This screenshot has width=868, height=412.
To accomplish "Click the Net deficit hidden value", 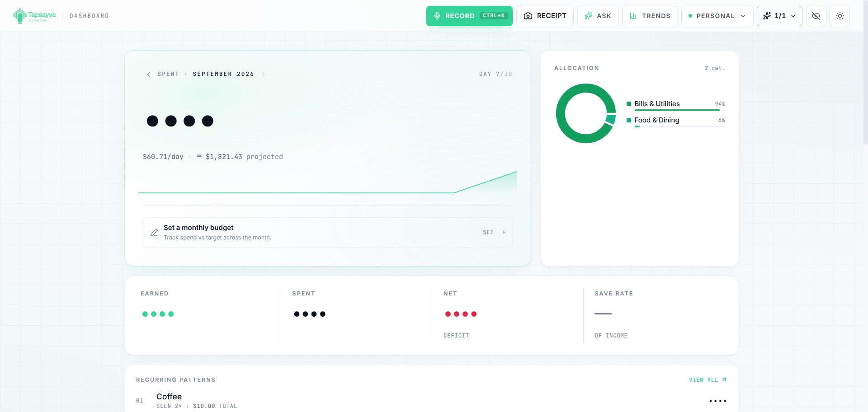I will point(461,314).
